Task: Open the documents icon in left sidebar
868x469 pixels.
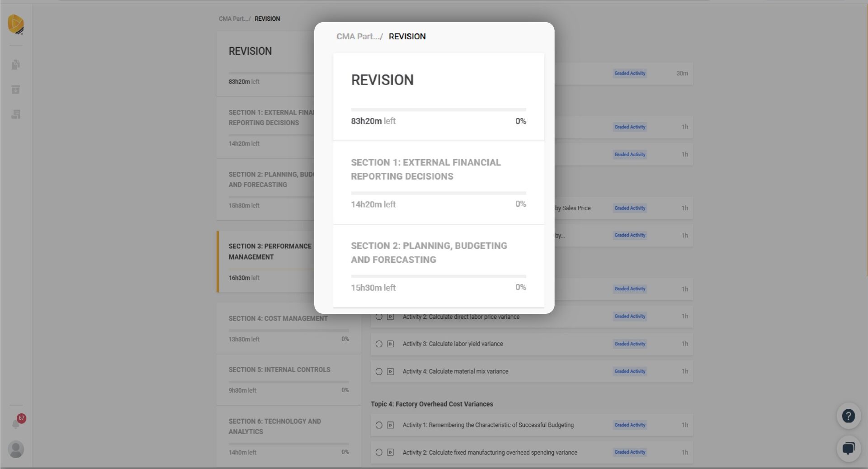Action: pos(16,65)
